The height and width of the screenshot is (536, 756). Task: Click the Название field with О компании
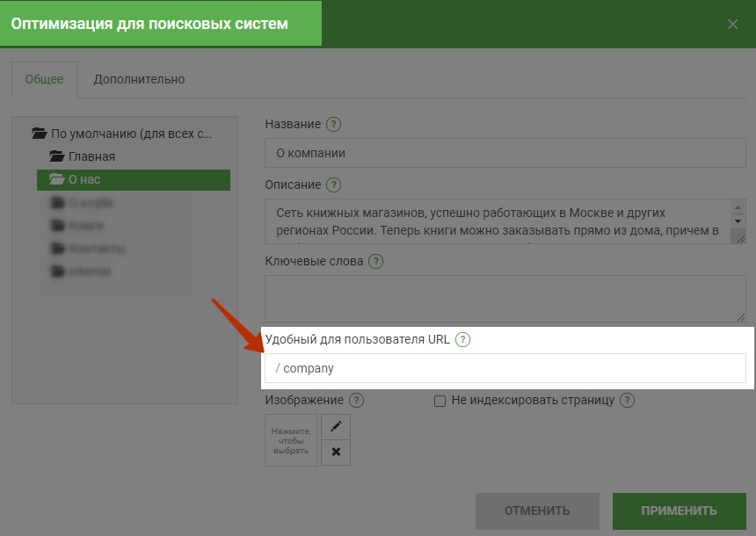click(505, 153)
